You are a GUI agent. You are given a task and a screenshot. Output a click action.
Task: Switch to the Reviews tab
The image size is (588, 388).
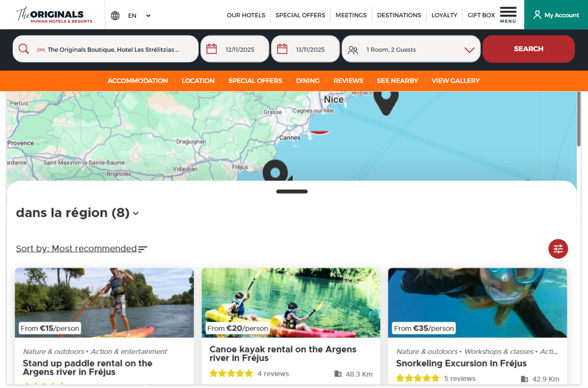point(348,81)
